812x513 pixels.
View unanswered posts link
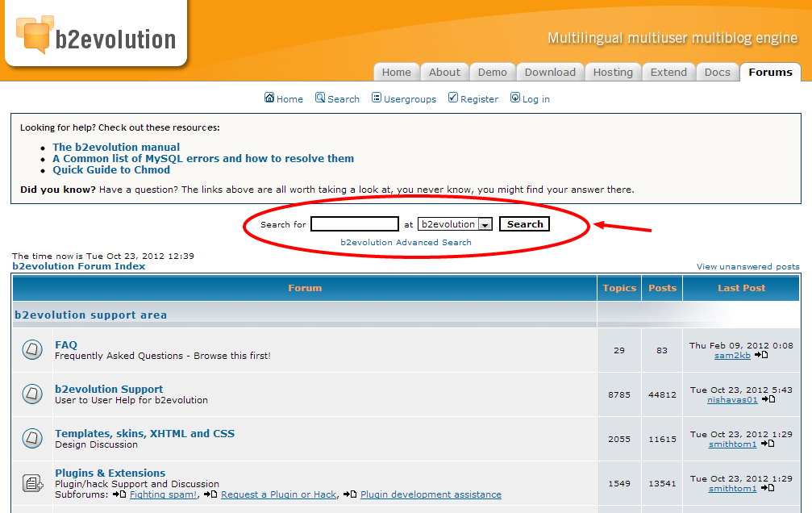pyautogui.click(x=747, y=266)
